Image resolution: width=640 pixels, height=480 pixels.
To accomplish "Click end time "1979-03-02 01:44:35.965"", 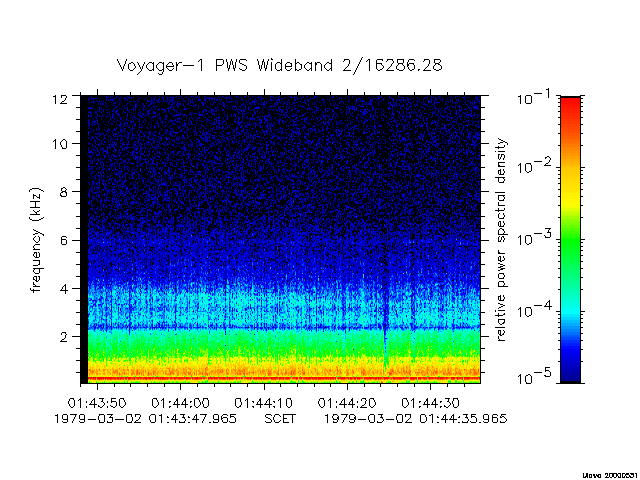I will pos(416,419).
